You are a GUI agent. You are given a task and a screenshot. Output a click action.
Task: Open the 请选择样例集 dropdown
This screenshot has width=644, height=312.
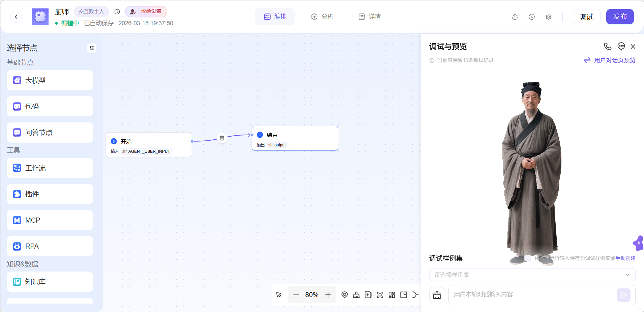pyautogui.click(x=532, y=275)
